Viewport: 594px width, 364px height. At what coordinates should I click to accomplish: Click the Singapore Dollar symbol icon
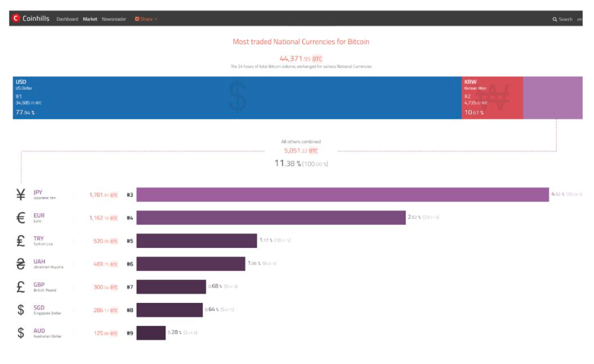click(21, 310)
